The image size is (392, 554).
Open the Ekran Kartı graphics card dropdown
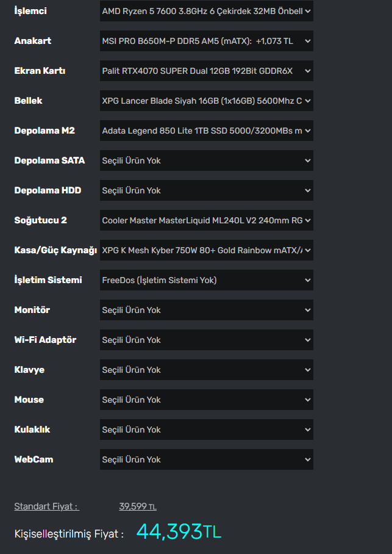pos(207,71)
